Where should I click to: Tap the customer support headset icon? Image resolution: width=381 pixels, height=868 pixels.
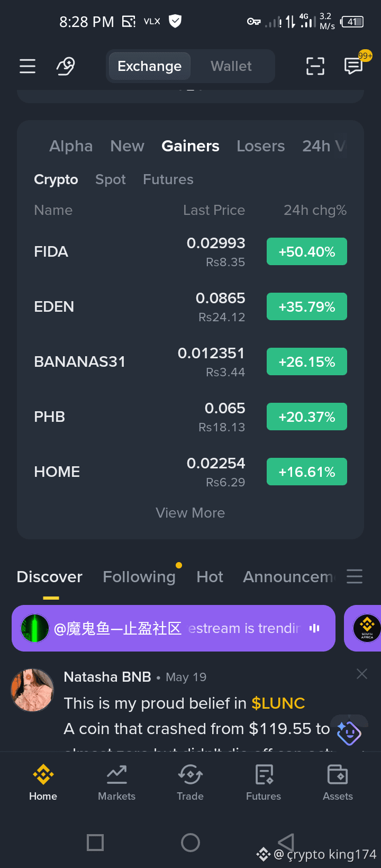click(66, 66)
